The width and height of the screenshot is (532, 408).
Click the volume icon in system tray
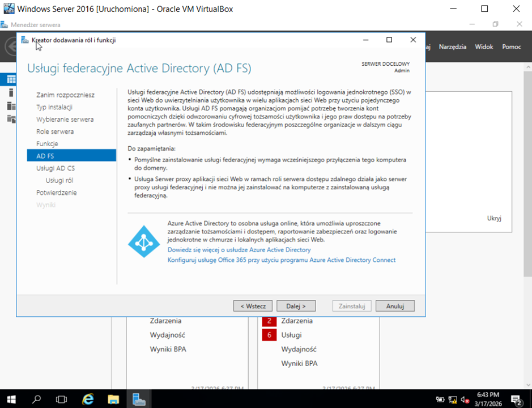[x=465, y=399]
